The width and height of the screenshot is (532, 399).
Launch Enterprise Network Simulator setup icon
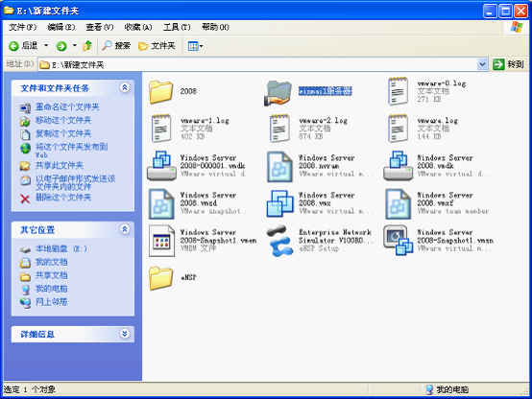coord(279,241)
